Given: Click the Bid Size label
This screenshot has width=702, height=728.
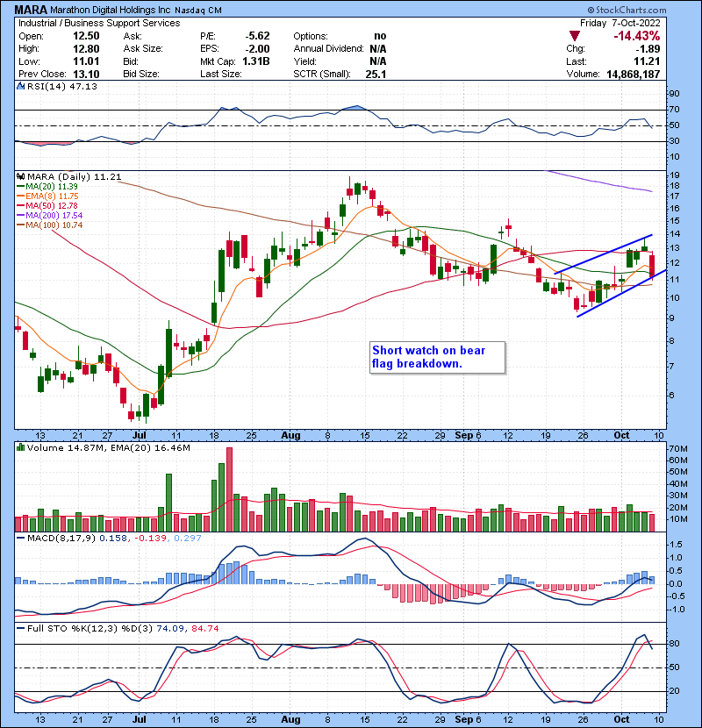Looking at the screenshot, I should pos(141,74).
